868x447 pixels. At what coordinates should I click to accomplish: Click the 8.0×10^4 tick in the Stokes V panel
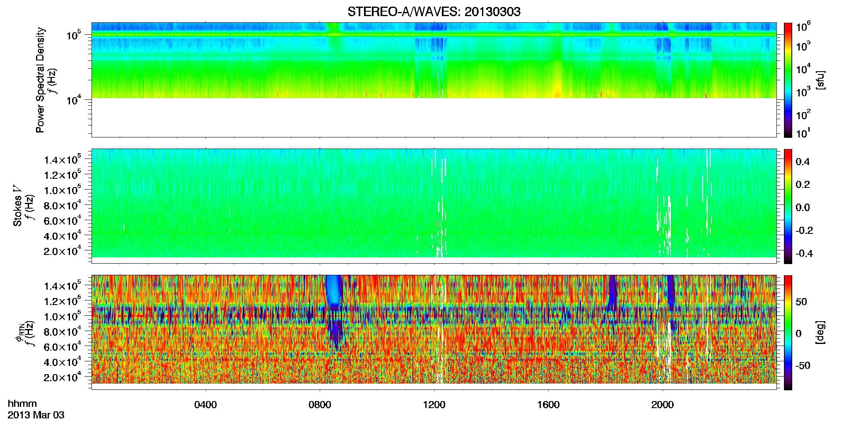pyautogui.click(x=62, y=204)
